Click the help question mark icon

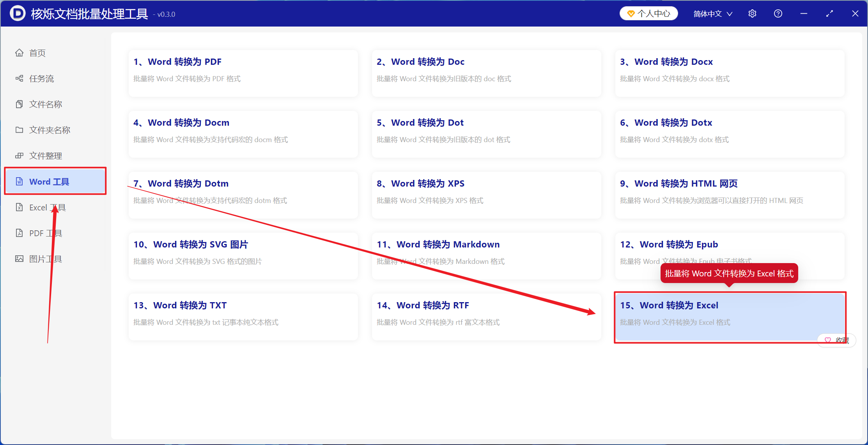point(778,14)
